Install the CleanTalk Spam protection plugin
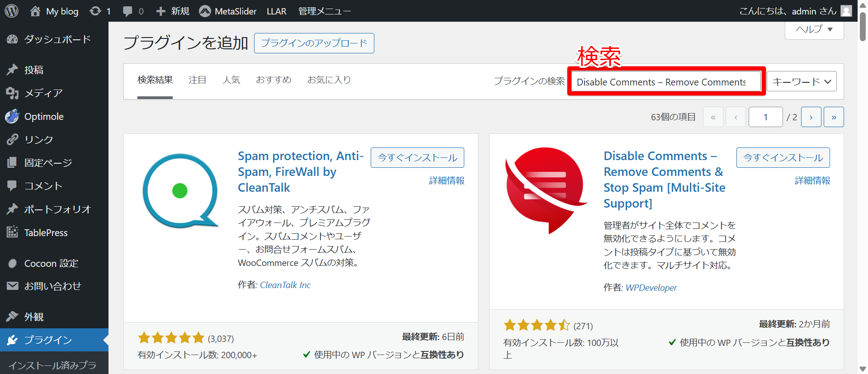The width and height of the screenshot is (868, 374). click(x=417, y=157)
